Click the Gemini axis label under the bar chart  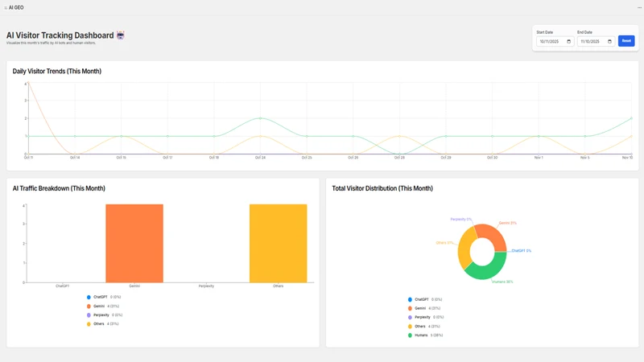click(134, 286)
